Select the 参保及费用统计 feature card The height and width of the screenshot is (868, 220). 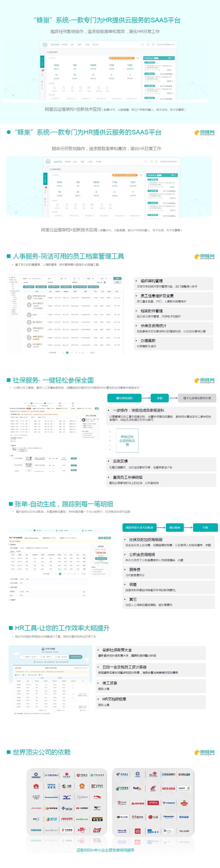click(x=173, y=328)
